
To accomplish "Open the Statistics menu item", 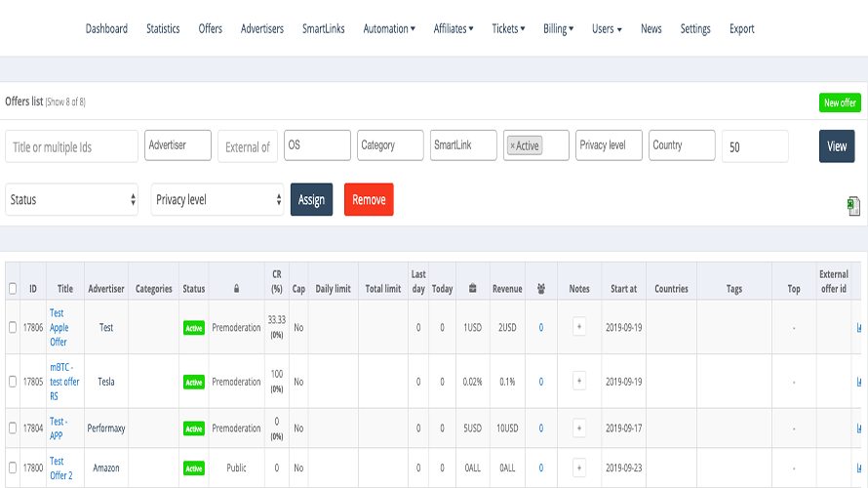I will 163,29.
